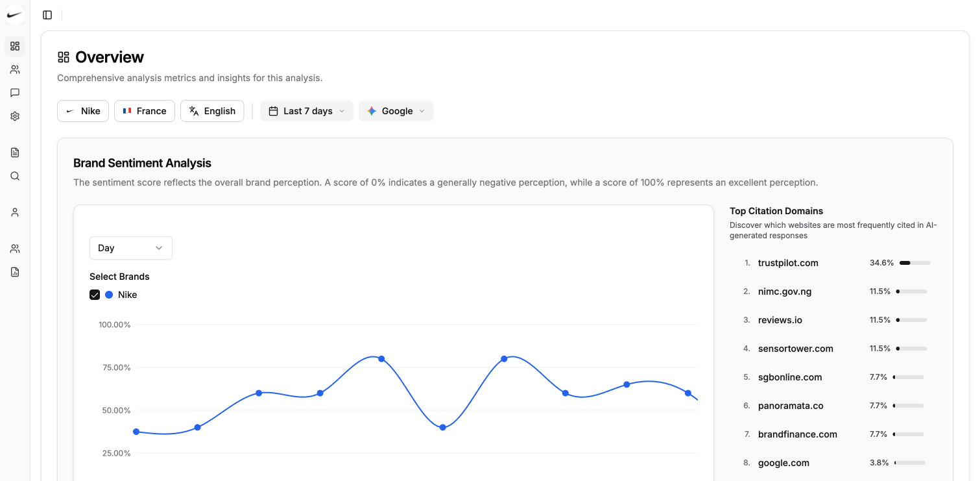Uncheck the Nike brand checkbox
The width and height of the screenshot is (980, 481).
click(x=95, y=295)
